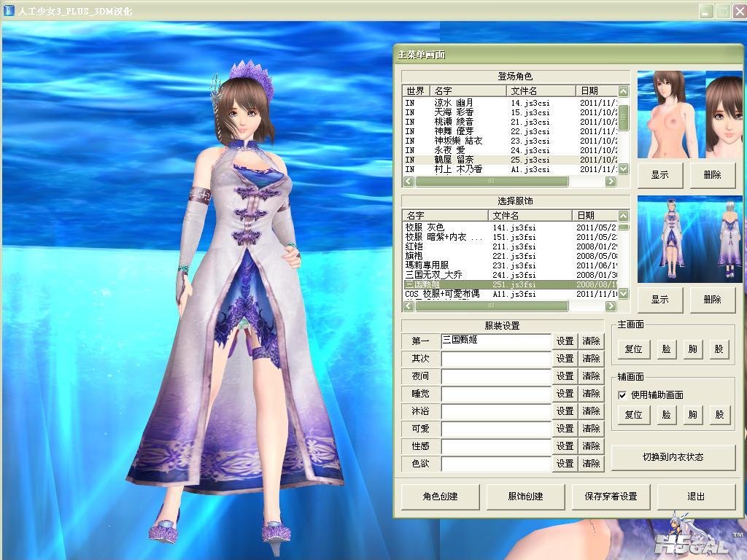This screenshot has width=747, height=560.
Task: Click 清除 button for 第一 slot
Action: [x=591, y=341]
